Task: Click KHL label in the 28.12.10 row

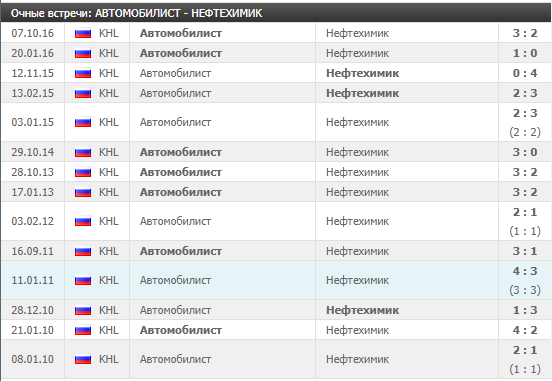Action: [x=109, y=310]
